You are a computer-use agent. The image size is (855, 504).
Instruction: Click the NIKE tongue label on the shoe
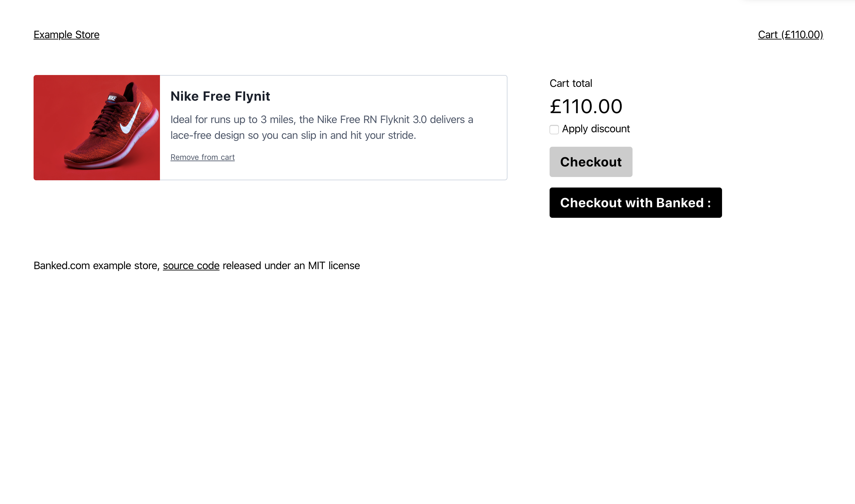click(112, 98)
